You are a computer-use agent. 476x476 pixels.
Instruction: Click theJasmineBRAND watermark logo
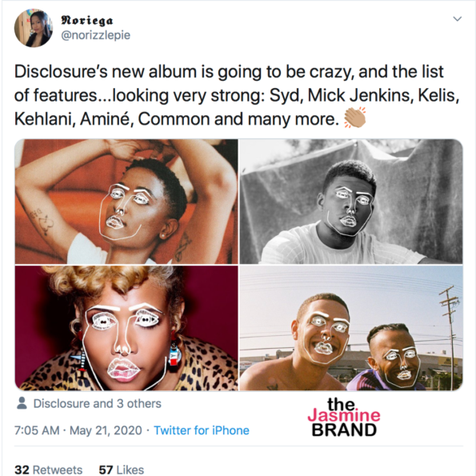[344, 417]
